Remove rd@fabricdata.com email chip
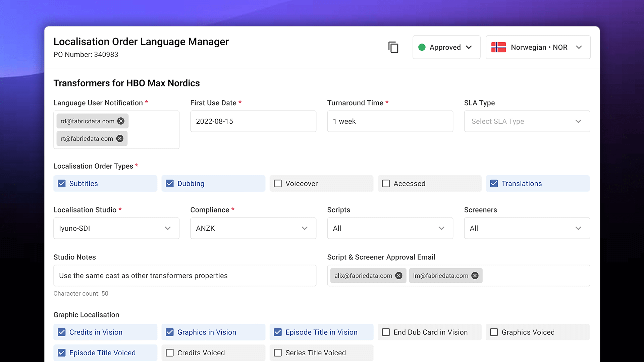This screenshot has width=644, height=362. coord(121,121)
